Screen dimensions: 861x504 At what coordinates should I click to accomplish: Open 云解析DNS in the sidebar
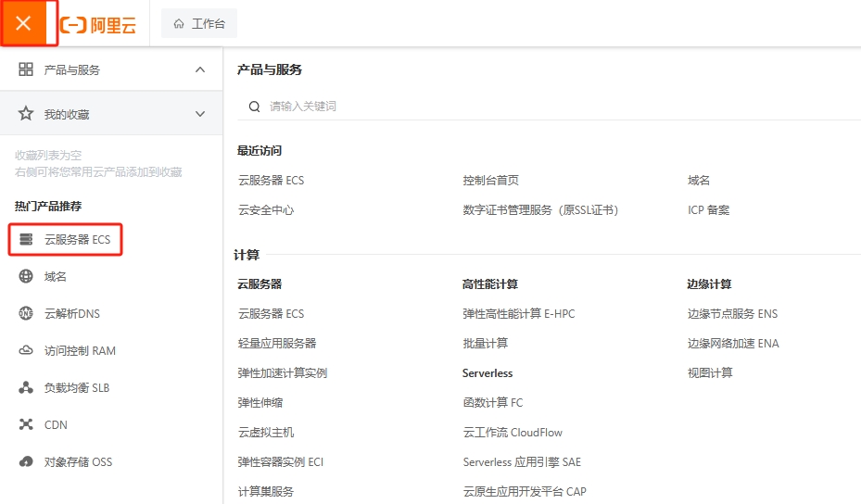point(72,313)
